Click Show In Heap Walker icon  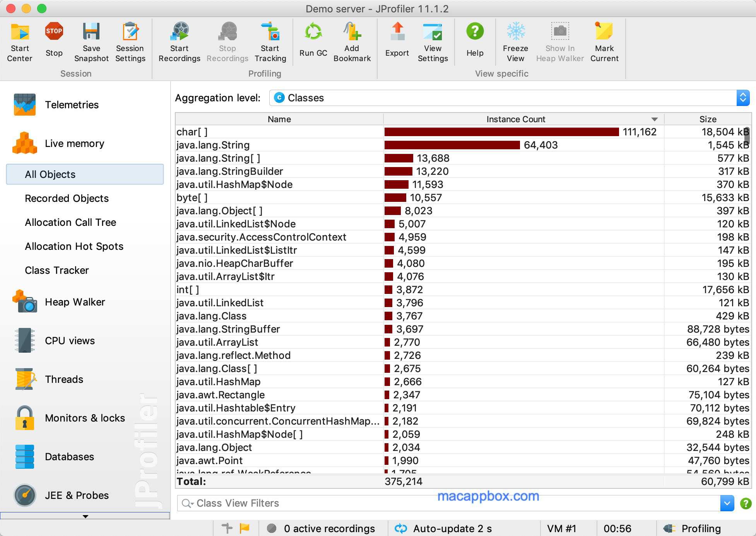click(560, 32)
